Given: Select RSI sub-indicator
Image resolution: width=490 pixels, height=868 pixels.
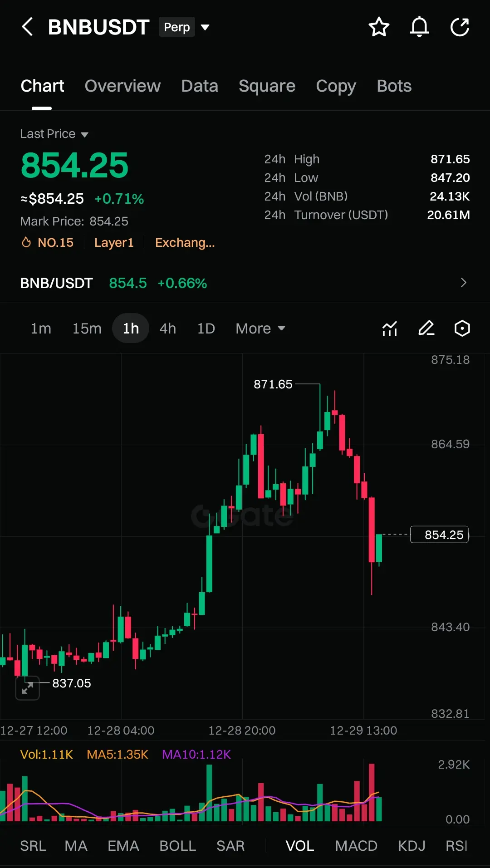Looking at the screenshot, I should click(x=456, y=846).
